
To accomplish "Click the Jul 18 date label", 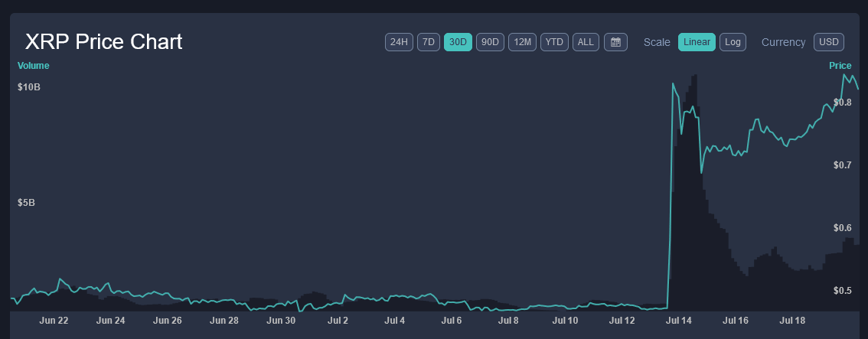I will point(793,320).
